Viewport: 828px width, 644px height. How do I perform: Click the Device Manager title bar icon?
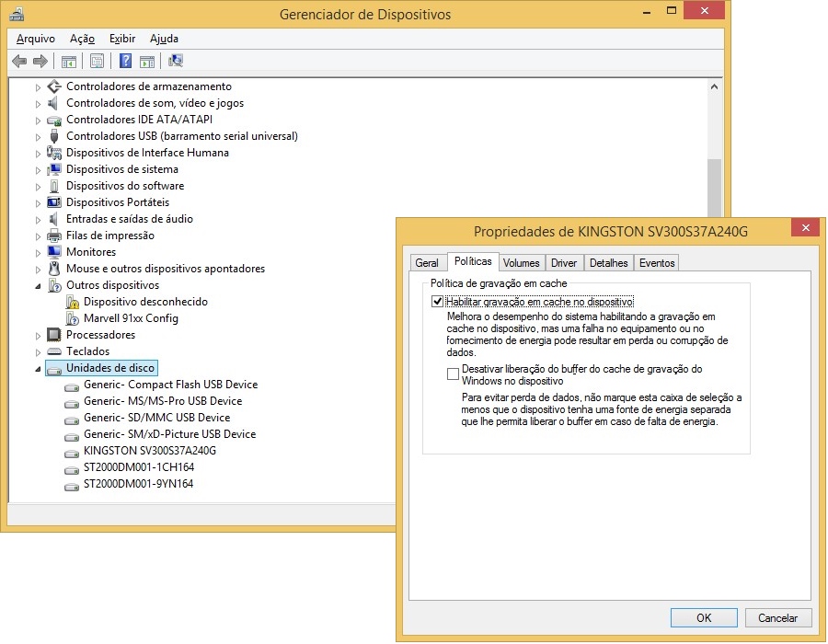[x=17, y=14]
